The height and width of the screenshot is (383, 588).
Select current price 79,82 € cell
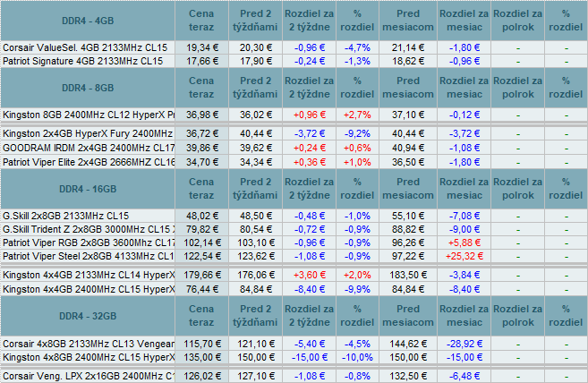(x=201, y=229)
